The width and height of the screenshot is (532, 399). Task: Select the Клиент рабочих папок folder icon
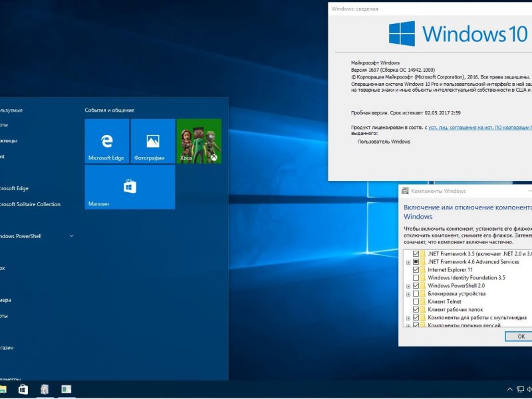pos(423,309)
